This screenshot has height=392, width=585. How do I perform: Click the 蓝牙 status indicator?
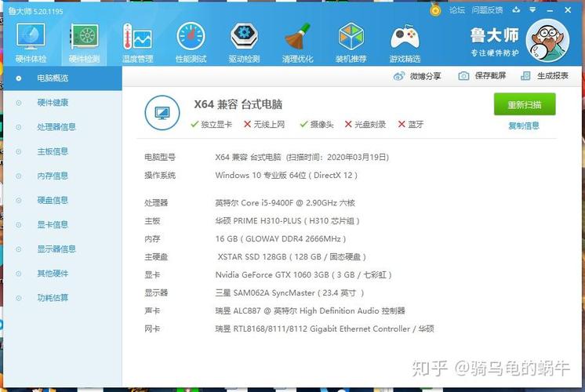pos(411,125)
